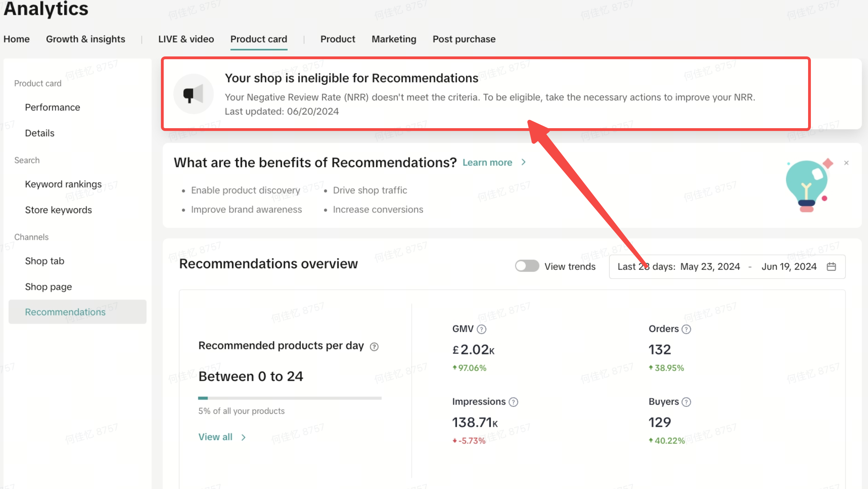Close the Recommendations benefits card
This screenshot has height=489, width=868.
tap(846, 163)
